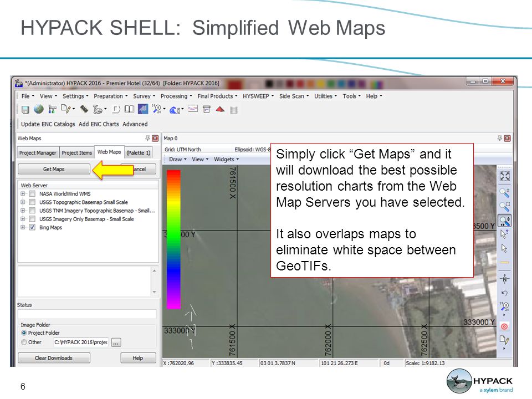This screenshot has height=399, width=532.
Task: Select the zoom window magnifier map tool
Action: coord(504,207)
